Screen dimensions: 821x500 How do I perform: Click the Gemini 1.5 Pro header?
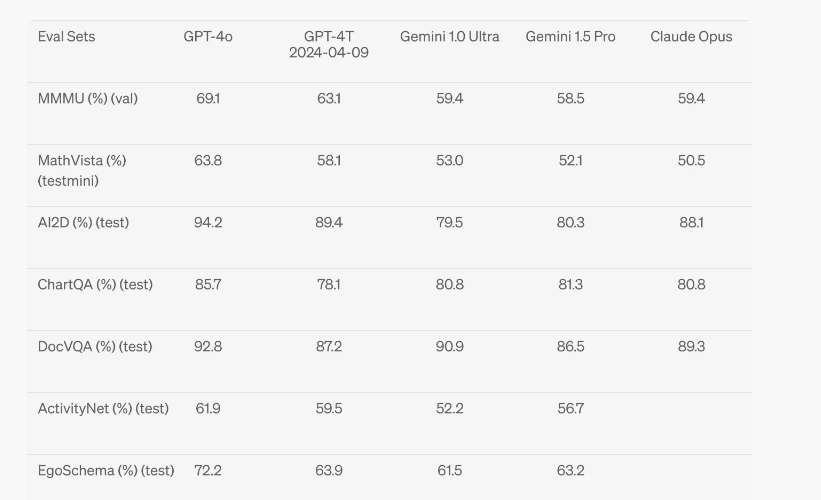(570, 37)
